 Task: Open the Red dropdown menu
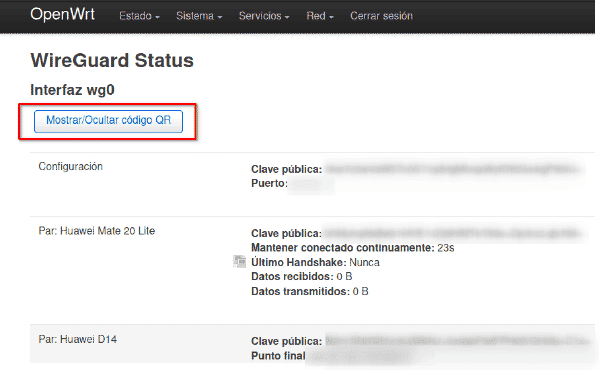(320, 16)
